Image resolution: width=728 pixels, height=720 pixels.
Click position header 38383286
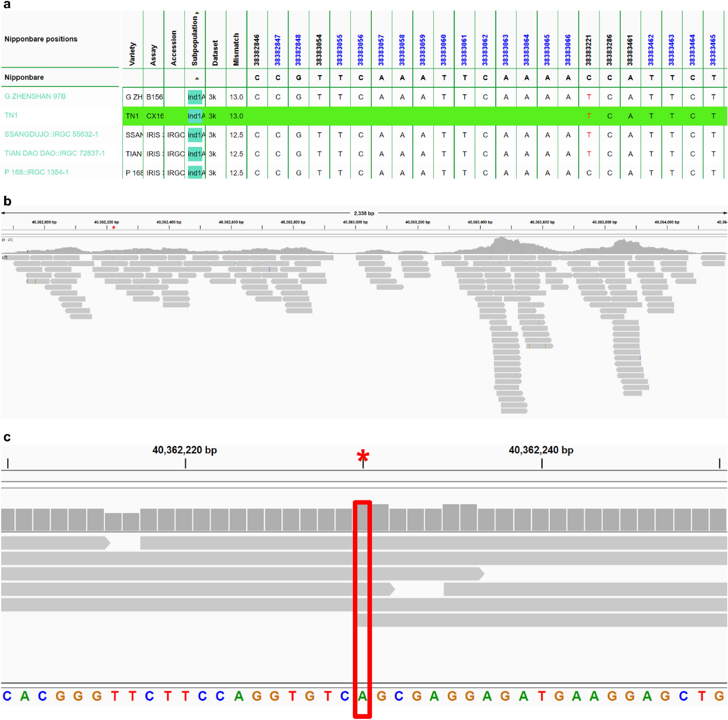(x=609, y=50)
